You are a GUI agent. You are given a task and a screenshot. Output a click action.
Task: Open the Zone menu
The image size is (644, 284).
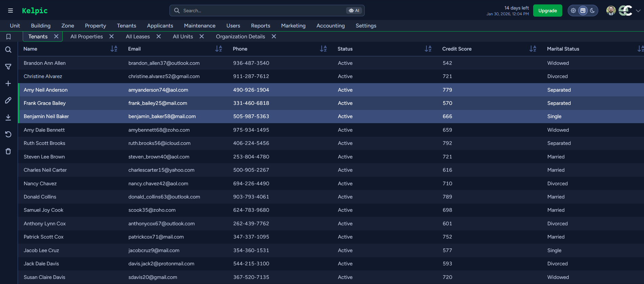tap(68, 26)
